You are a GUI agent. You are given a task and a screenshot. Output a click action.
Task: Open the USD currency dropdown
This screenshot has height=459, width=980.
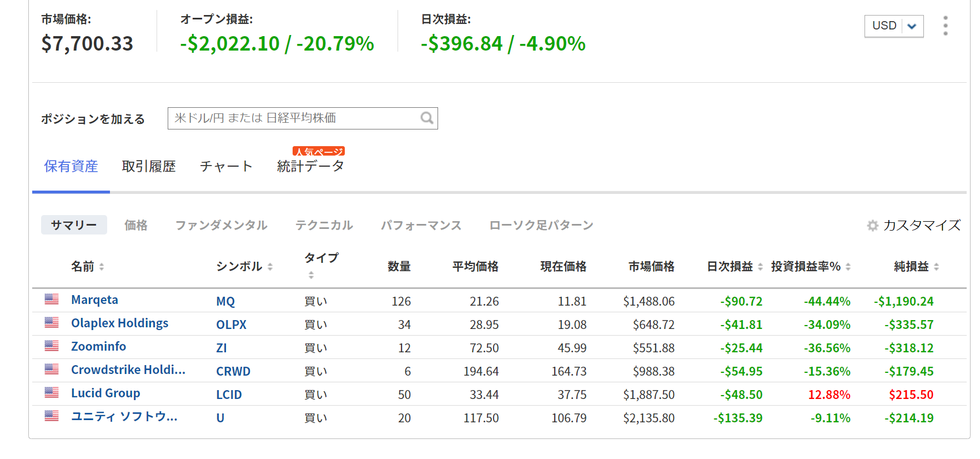[894, 26]
